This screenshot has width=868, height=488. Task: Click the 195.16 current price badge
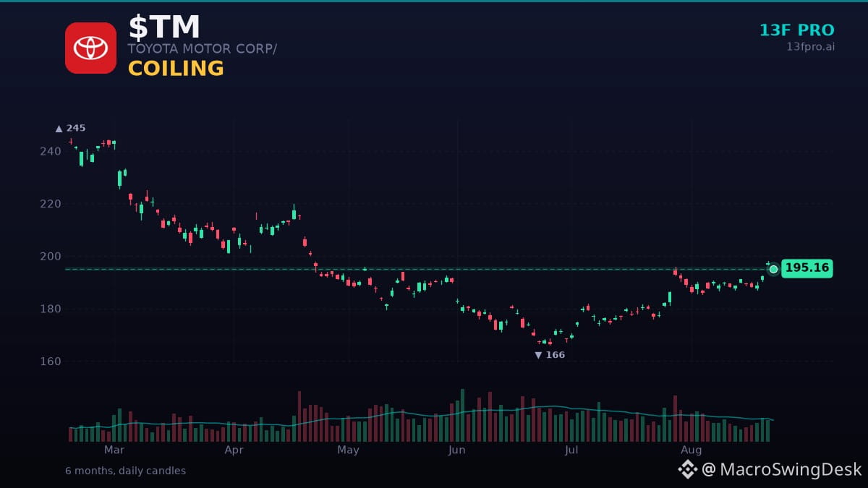click(807, 268)
